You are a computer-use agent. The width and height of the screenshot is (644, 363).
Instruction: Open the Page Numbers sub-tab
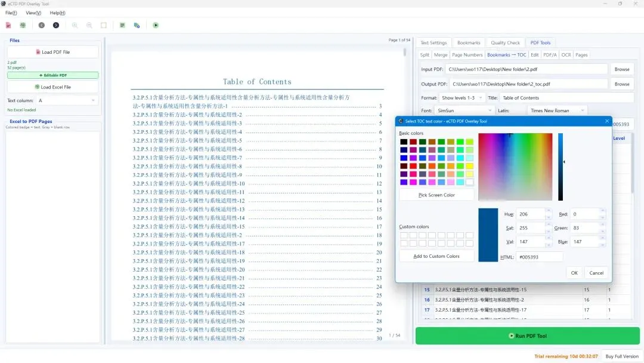pos(467,55)
